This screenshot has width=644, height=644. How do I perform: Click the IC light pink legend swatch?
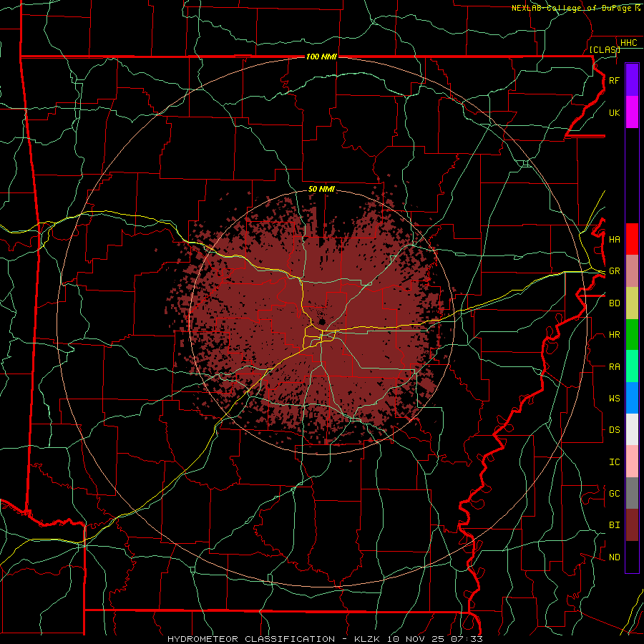[x=632, y=462]
